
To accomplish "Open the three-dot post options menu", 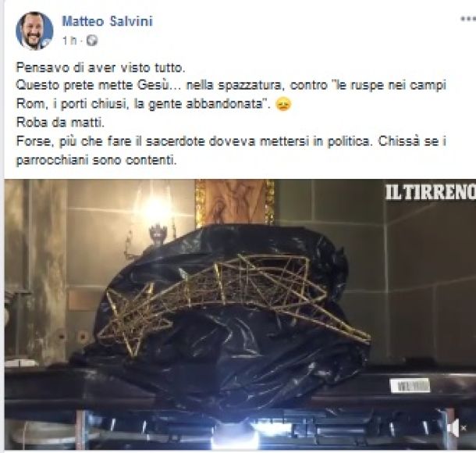I will [x=467, y=20].
